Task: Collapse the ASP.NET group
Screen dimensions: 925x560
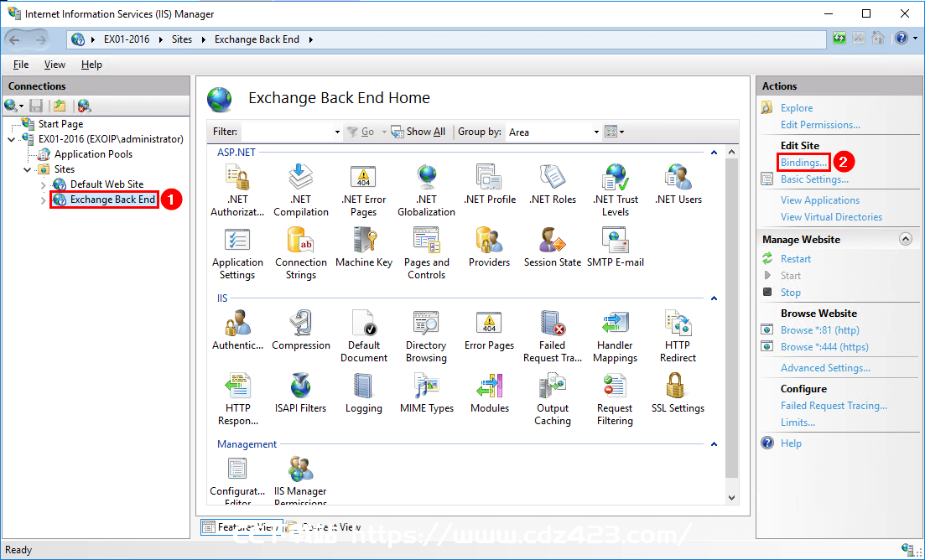Action: point(714,152)
